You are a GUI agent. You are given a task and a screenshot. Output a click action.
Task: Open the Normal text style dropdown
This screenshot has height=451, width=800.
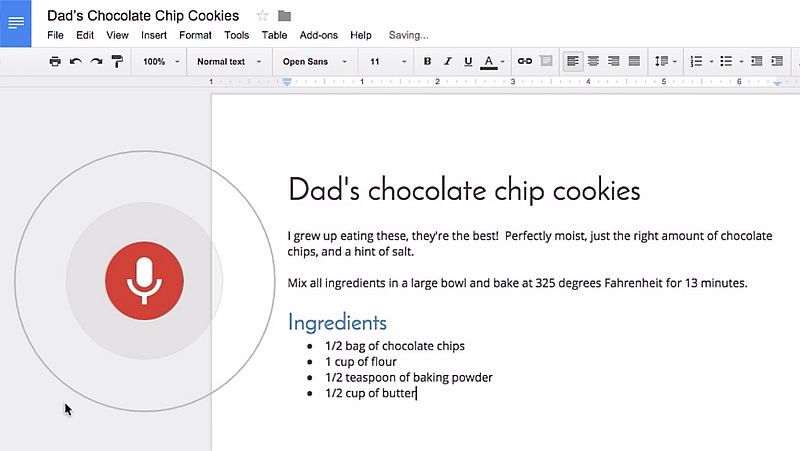pyautogui.click(x=229, y=62)
